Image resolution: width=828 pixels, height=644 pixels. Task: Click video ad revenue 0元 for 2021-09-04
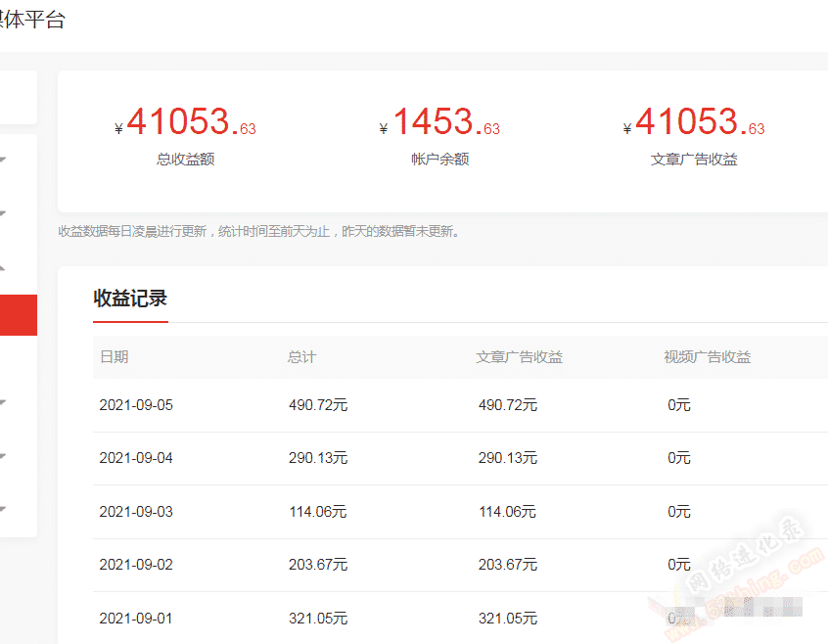pyautogui.click(x=679, y=458)
